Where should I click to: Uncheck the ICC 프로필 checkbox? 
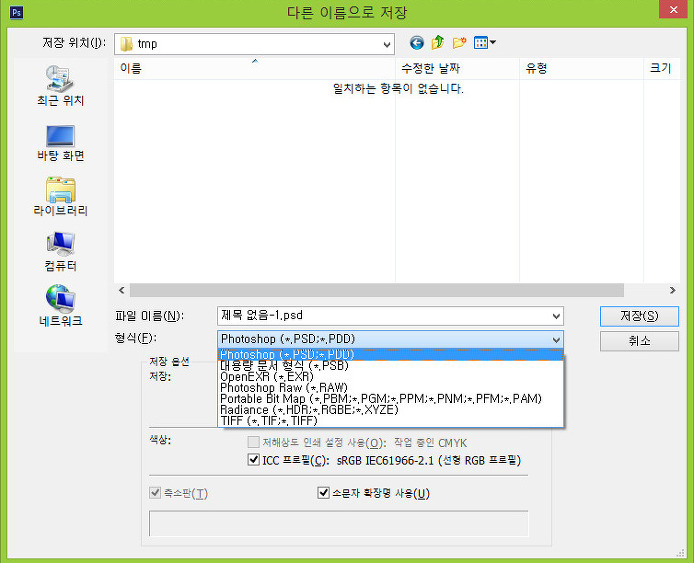pyautogui.click(x=254, y=460)
